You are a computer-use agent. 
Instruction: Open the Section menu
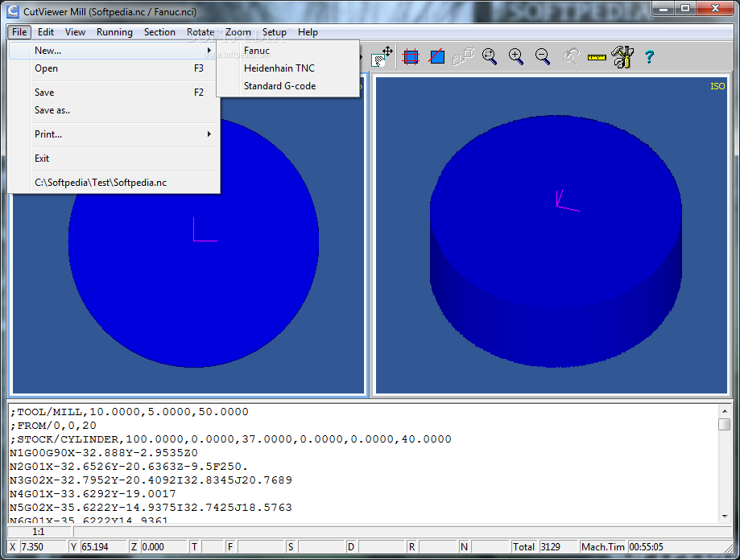pos(159,32)
